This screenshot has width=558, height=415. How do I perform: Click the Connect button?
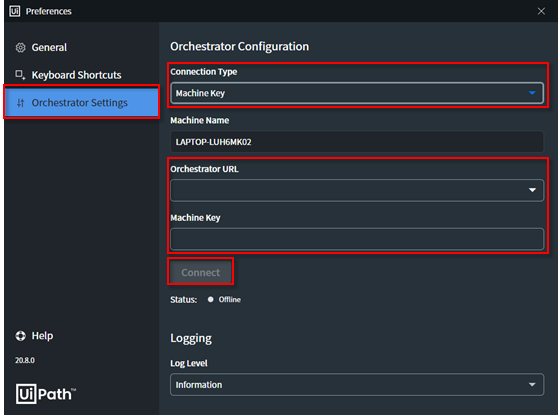tap(200, 272)
